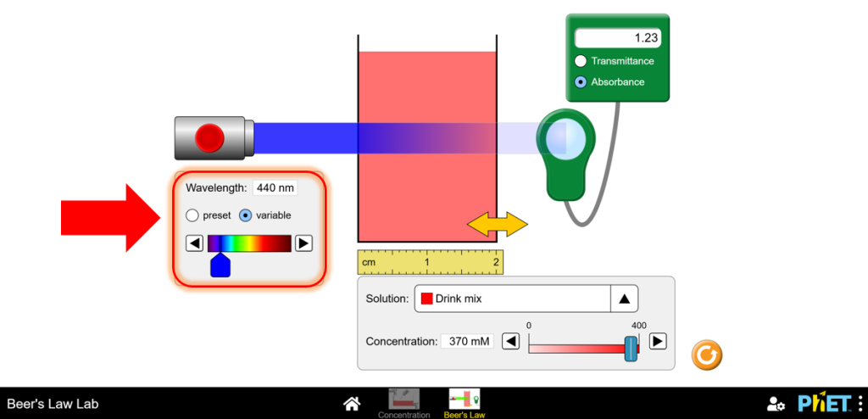
Task: Click the green detector body
Action: 618,58
